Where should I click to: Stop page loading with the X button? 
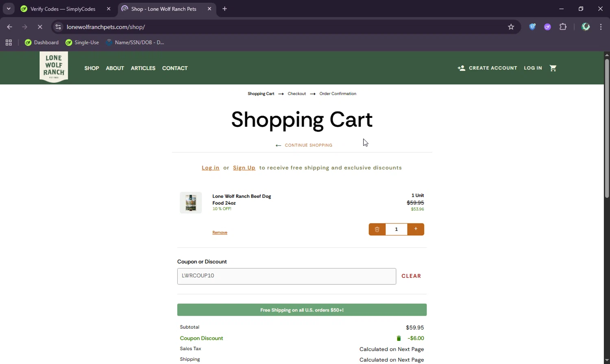point(40,27)
